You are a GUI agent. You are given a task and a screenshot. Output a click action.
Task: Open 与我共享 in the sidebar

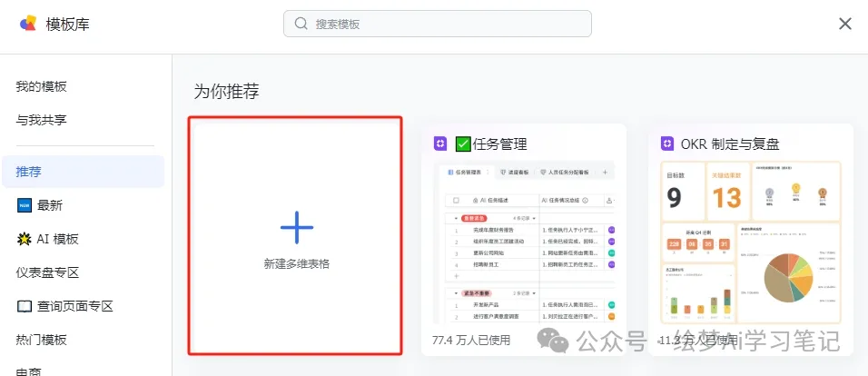click(42, 120)
